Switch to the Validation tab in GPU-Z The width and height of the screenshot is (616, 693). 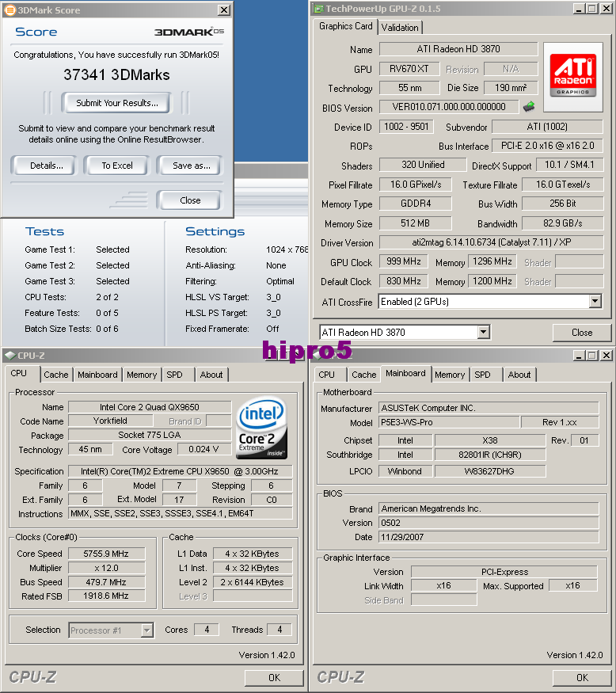tap(400, 28)
